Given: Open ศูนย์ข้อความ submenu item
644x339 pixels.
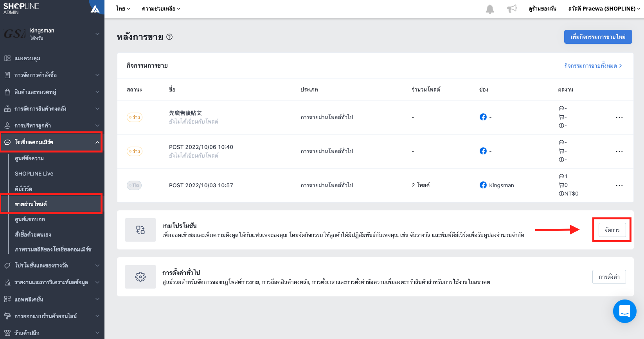Looking at the screenshot, I should 29,158.
